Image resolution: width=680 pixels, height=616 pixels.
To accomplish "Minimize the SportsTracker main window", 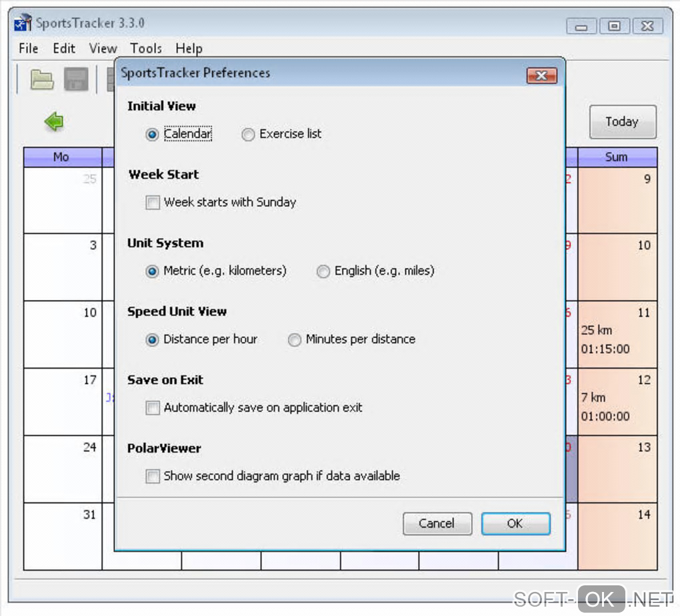I will pos(581,27).
